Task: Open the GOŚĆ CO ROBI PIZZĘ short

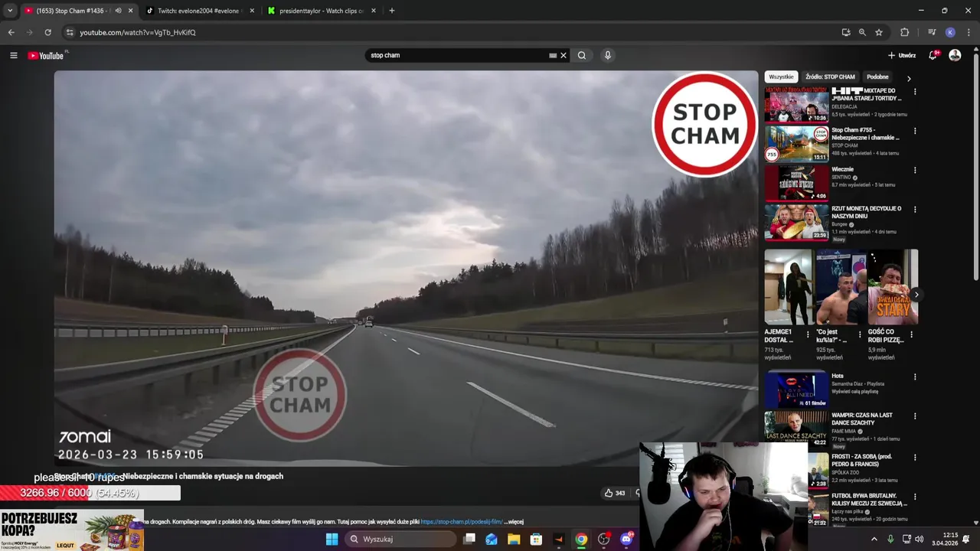Action: coord(893,287)
